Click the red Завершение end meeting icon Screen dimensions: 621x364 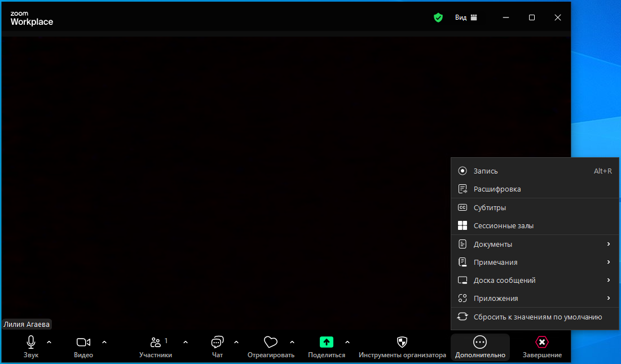pos(542,342)
